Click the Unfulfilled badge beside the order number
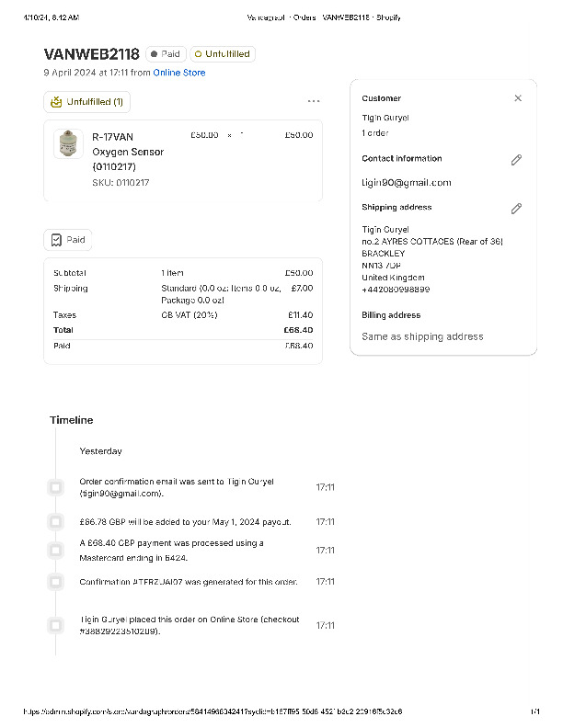Image resolution: width=563 pixels, height=728 pixels. point(222,54)
